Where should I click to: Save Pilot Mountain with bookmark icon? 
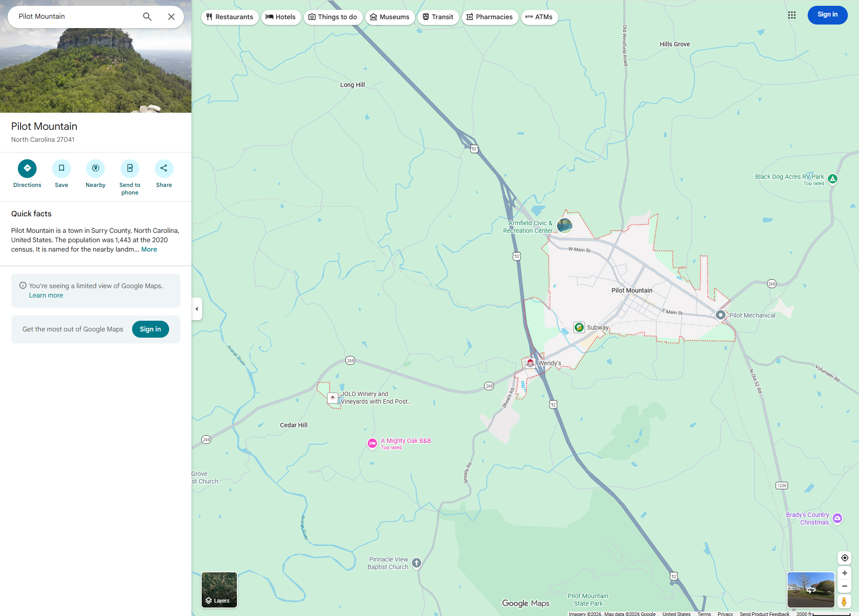click(62, 169)
